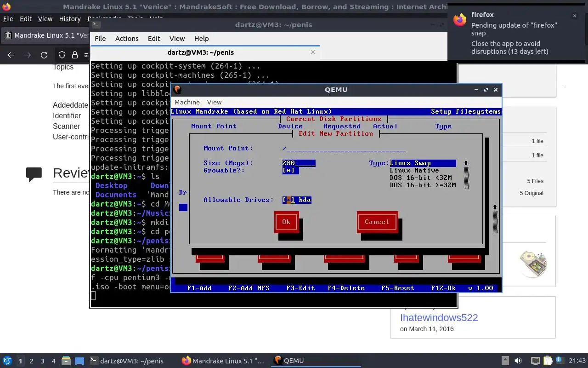The width and height of the screenshot is (588, 368).
Task: Click the 5 Original text
Action: (x=531, y=193)
